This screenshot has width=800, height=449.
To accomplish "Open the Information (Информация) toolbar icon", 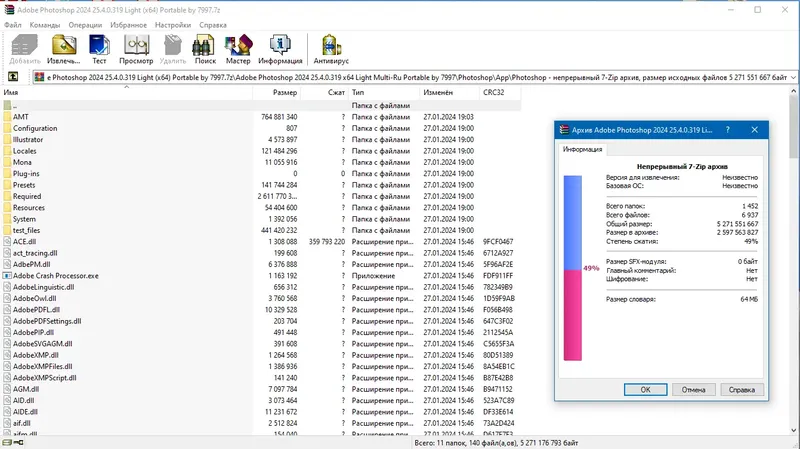I will pyautogui.click(x=280, y=49).
